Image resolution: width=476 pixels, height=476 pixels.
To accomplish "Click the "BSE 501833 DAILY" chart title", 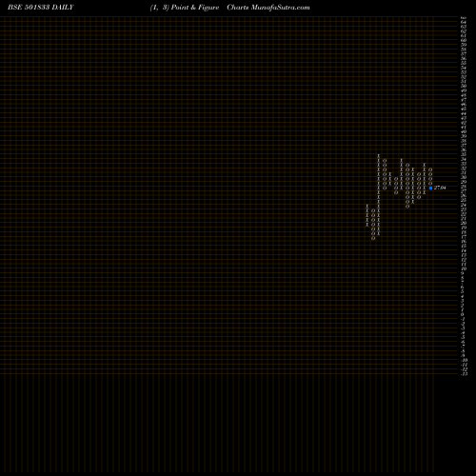I will [41, 8].
